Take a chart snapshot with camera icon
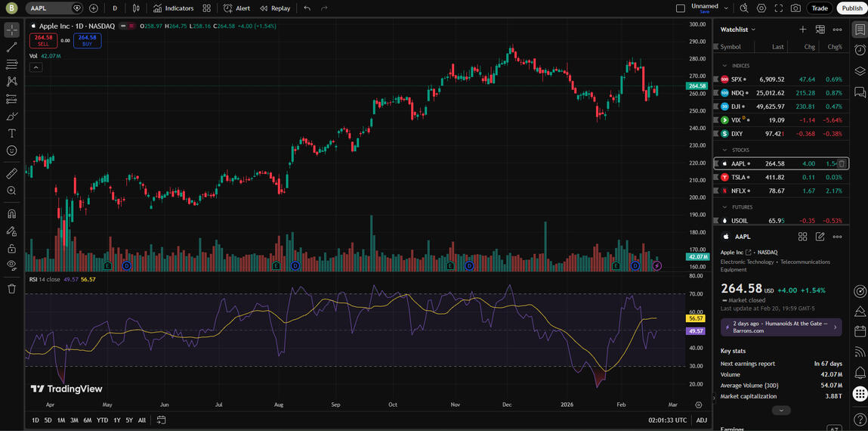Screen dimensions: 868x431 pyautogui.click(x=795, y=8)
